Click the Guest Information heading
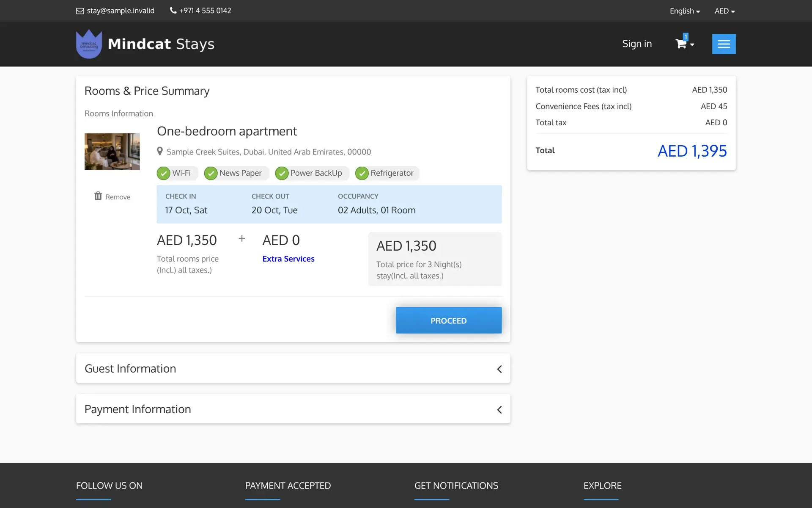This screenshot has width=812, height=508. [130, 368]
